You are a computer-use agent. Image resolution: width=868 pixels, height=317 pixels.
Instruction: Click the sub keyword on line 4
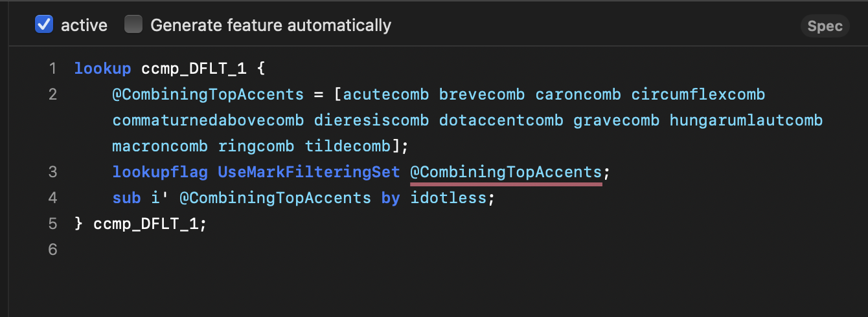tap(126, 198)
